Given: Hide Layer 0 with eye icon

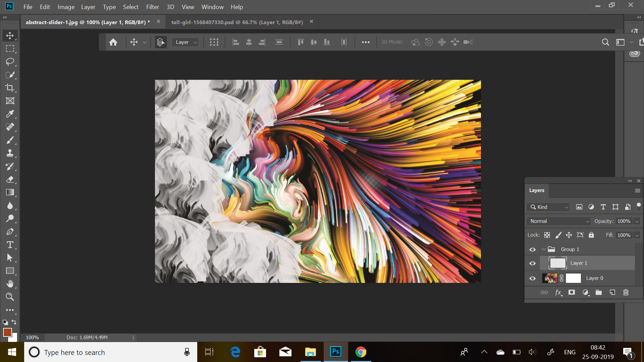Looking at the screenshot, I should (x=532, y=278).
